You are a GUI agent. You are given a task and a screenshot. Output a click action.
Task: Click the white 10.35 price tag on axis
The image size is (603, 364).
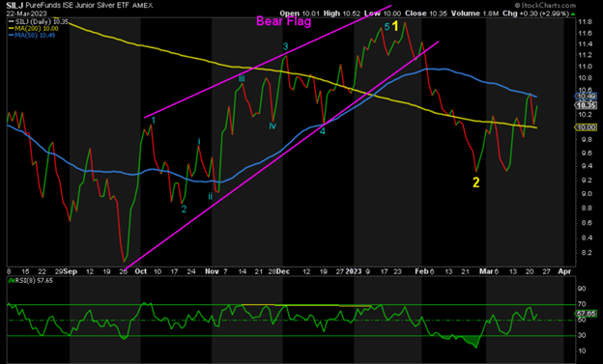586,105
